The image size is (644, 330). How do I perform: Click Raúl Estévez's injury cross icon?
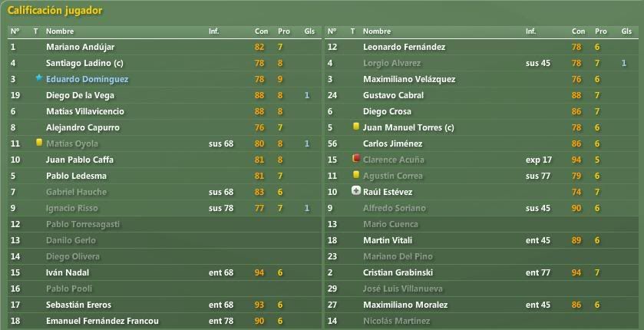(x=356, y=191)
